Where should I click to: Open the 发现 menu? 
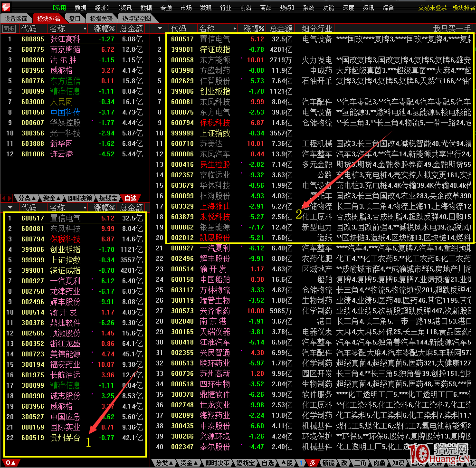click(206, 8)
